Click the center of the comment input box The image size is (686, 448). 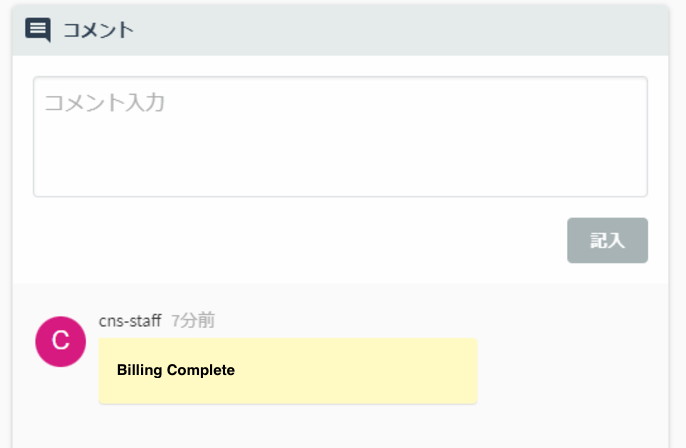pos(340,137)
